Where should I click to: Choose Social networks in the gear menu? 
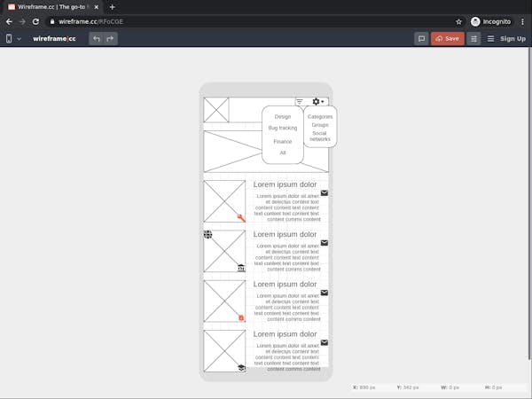[320, 136]
